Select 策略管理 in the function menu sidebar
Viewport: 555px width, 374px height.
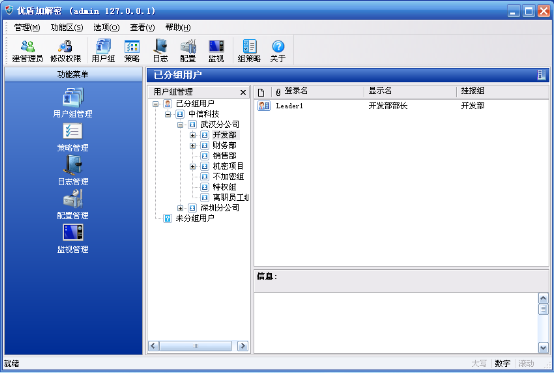tap(73, 137)
